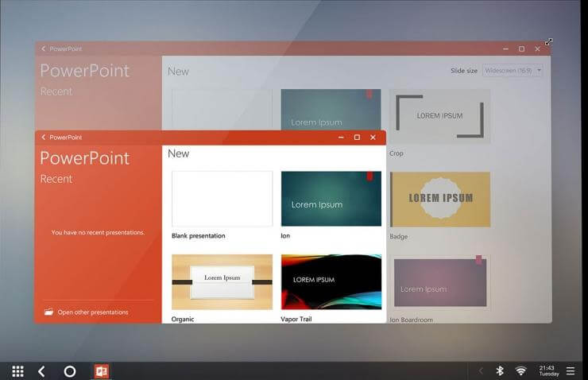The image size is (588, 380).
Task: Click the blank thumbnail in background window
Action: [x=222, y=110]
